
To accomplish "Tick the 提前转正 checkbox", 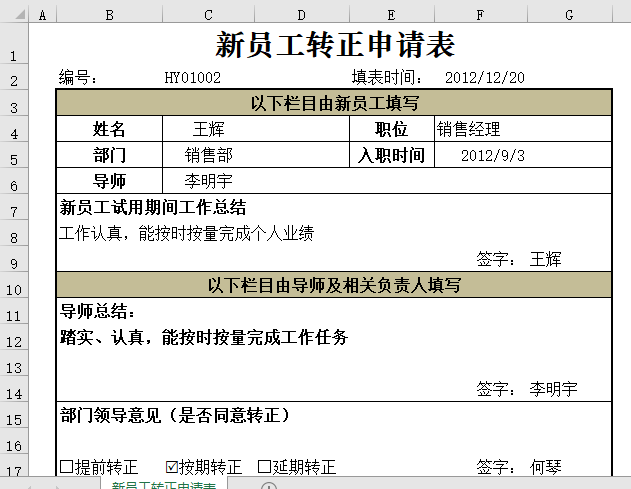I will click(x=67, y=467).
